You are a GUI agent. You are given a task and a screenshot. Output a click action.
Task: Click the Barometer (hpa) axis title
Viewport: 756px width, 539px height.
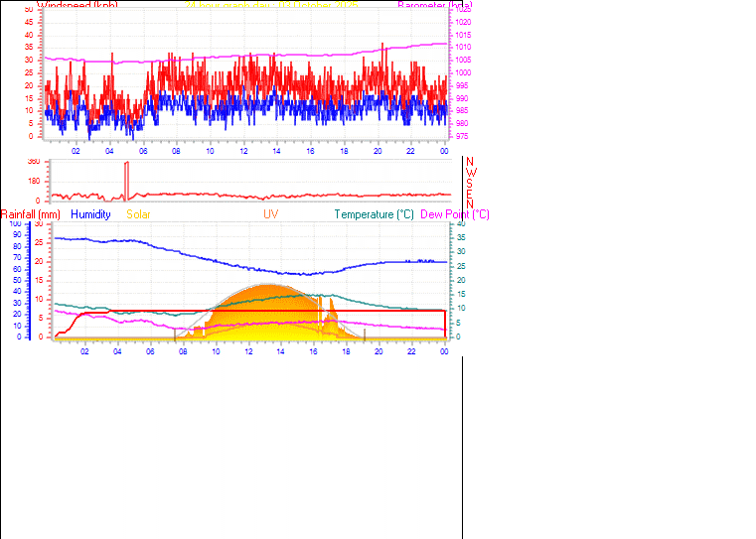coord(435,5)
